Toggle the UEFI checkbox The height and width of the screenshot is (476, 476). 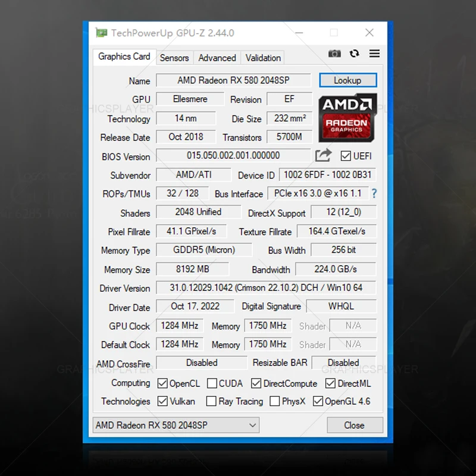point(346,156)
